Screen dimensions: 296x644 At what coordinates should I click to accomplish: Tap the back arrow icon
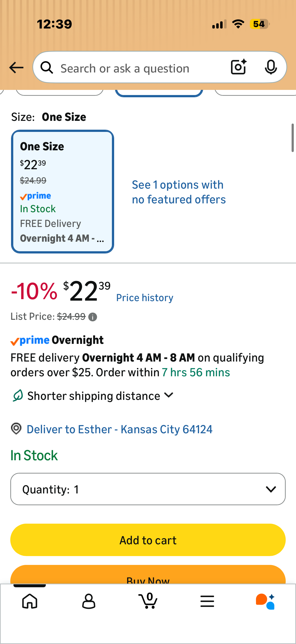click(16, 68)
